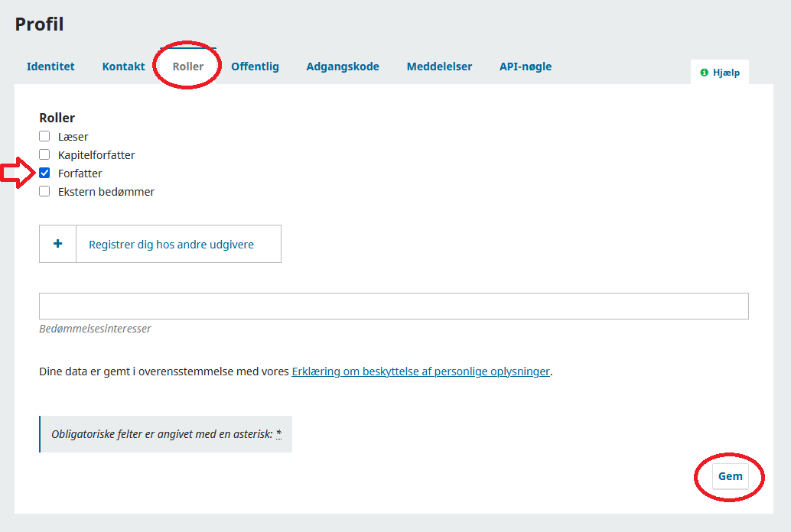791x532 pixels.
Task: Tick the Kapitelforfatter checkbox
Action: (x=44, y=155)
